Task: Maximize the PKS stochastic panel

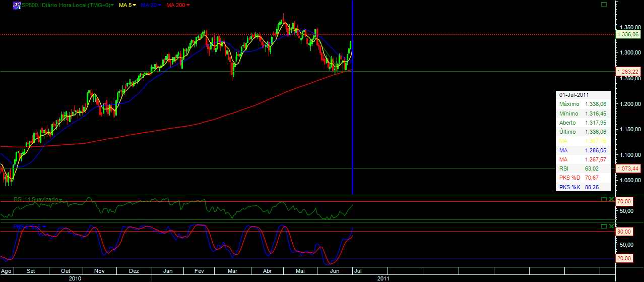Action: pos(604,227)
